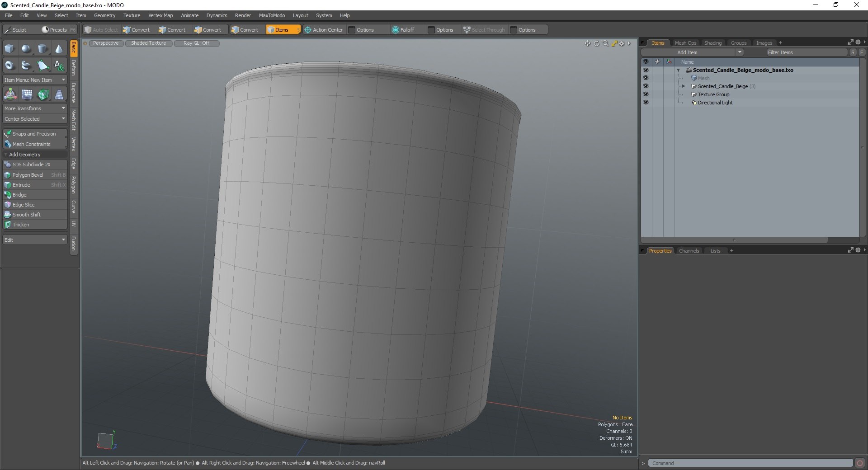Click the Command input field
This screenshot has height=470, width=868.
coord(750,463)
